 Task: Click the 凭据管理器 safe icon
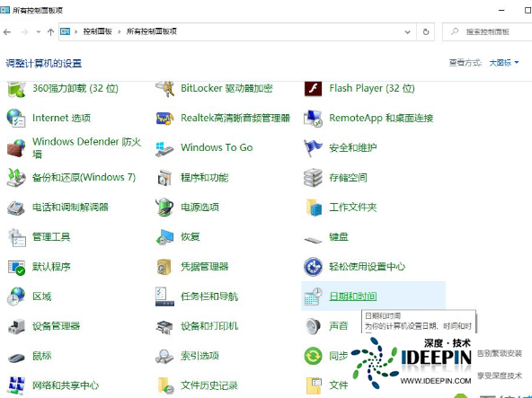click(x=164, y=267)
